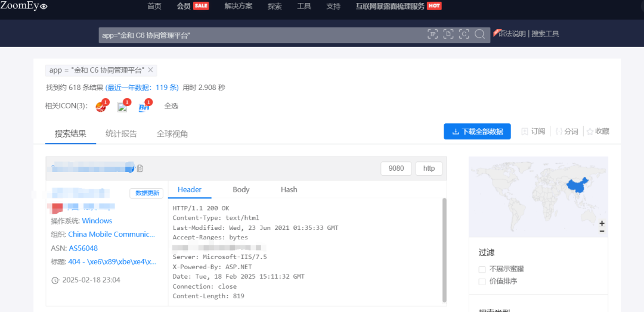Click the Server: Microsoft-IIS/7.5 line

(x=219, y=257)
